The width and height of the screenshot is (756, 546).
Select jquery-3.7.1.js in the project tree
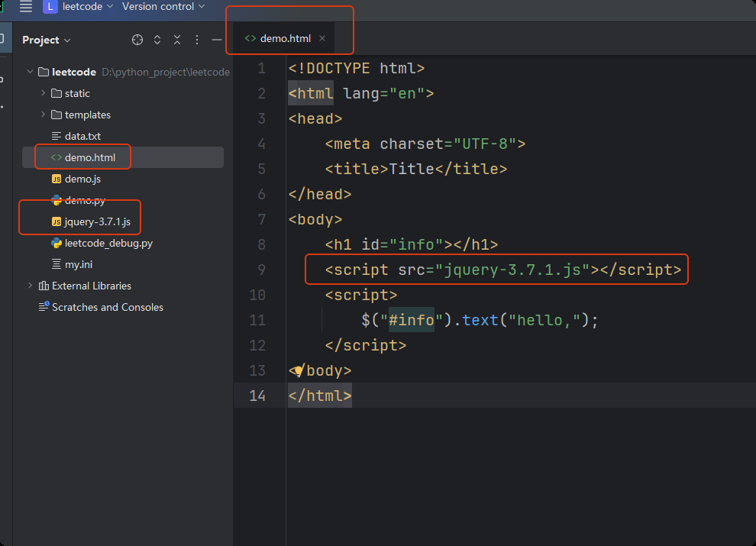coord(98,221)
